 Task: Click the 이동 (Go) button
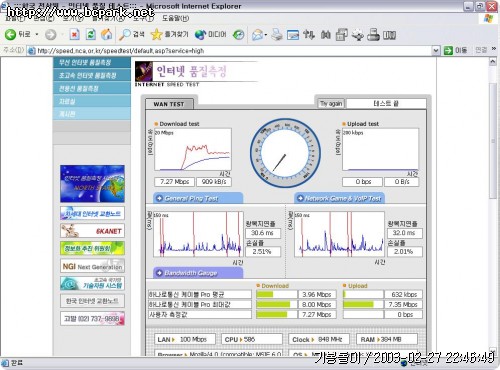456,51
